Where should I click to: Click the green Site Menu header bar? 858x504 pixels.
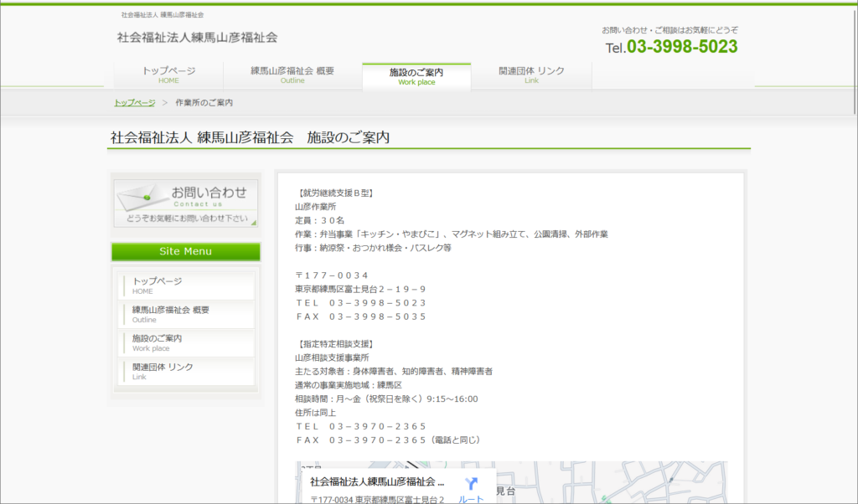[x=185, y=251]
